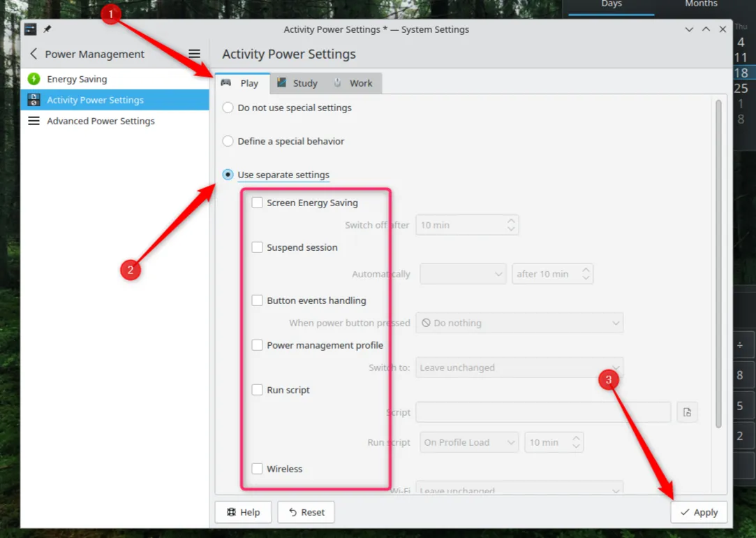Click the System Settings window icon
Viewport: 756px width, 538px height.
[30, 29]
